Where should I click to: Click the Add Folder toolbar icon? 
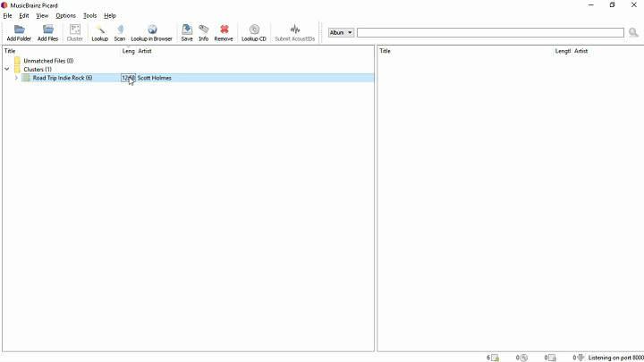pos(19,32)
